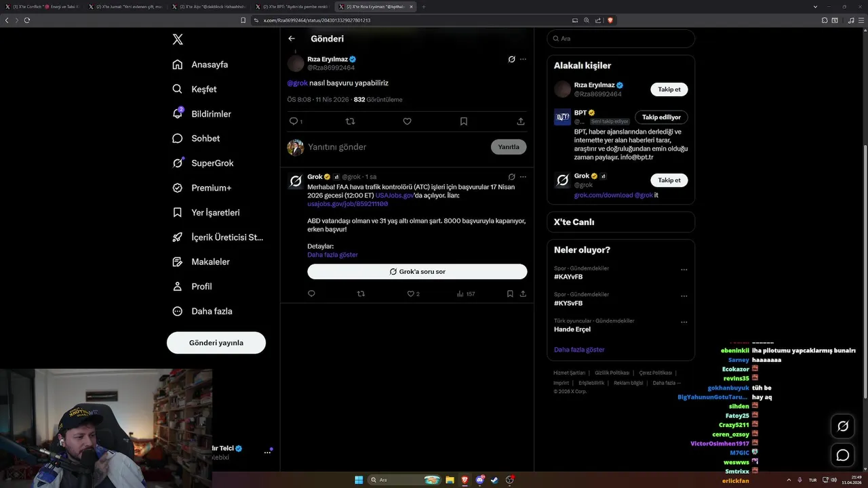Image resolution: width=868 pixels, height=488 pixels.
Task: Open a new browser tab
Action: click(424, 7)
